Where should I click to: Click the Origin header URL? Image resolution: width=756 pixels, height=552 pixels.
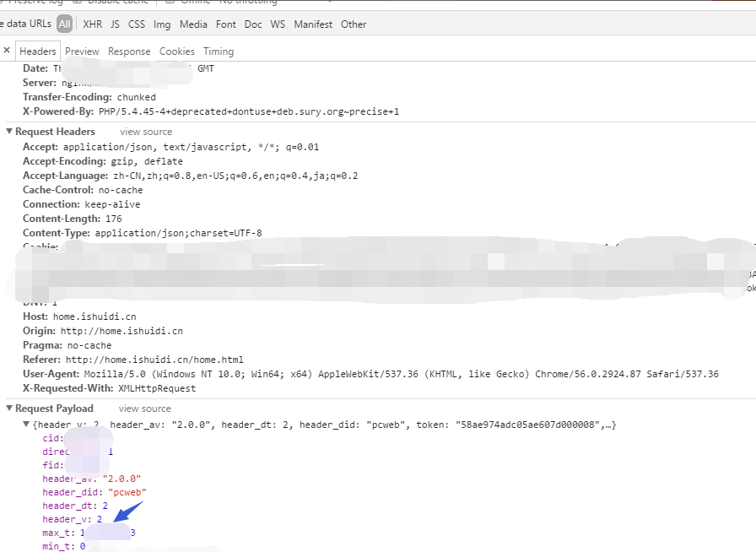(121, 331)
